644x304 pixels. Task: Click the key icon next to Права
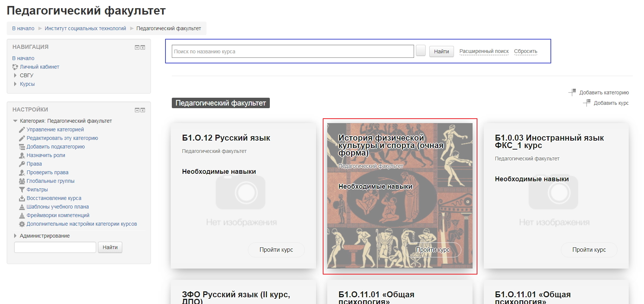(22, 164)
